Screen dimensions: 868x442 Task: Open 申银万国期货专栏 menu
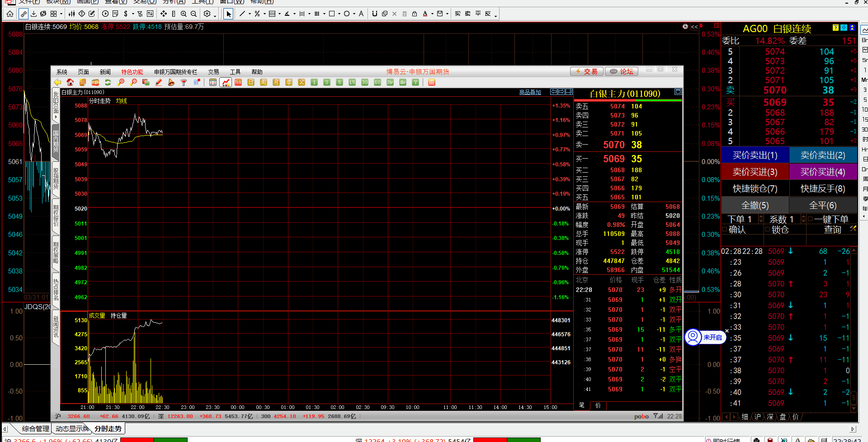pyautogui.click(x=176, y=72)
